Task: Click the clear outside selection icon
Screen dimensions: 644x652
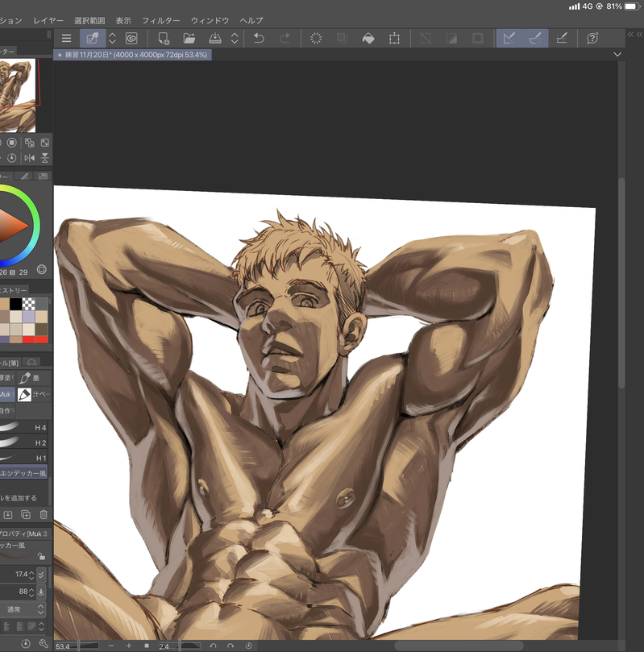Action: 342,39
